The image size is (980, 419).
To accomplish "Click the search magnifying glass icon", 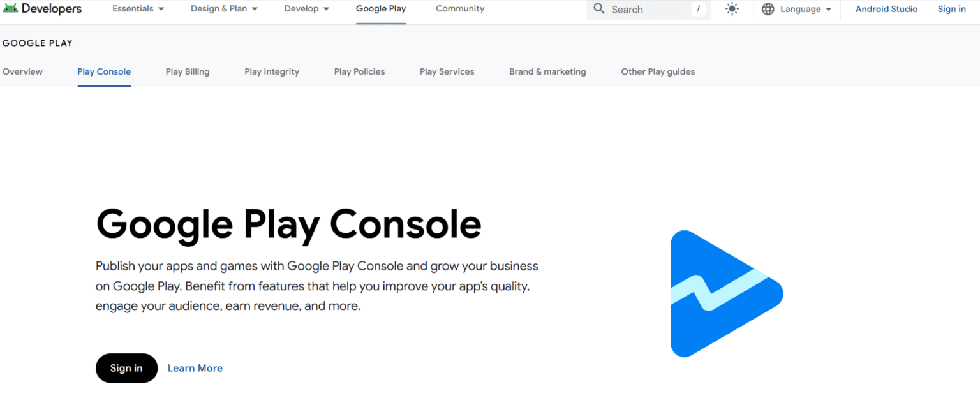I will (x=598, y=9).
